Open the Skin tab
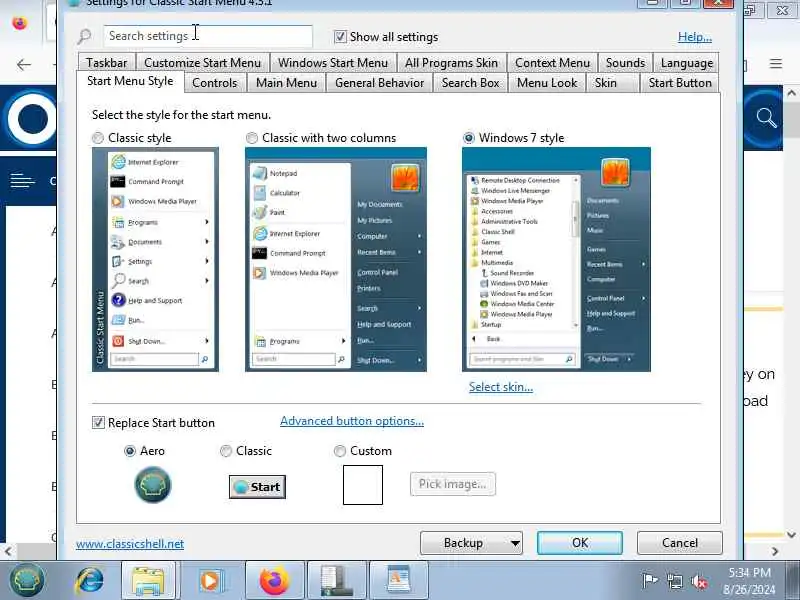 tap(612, 83)
